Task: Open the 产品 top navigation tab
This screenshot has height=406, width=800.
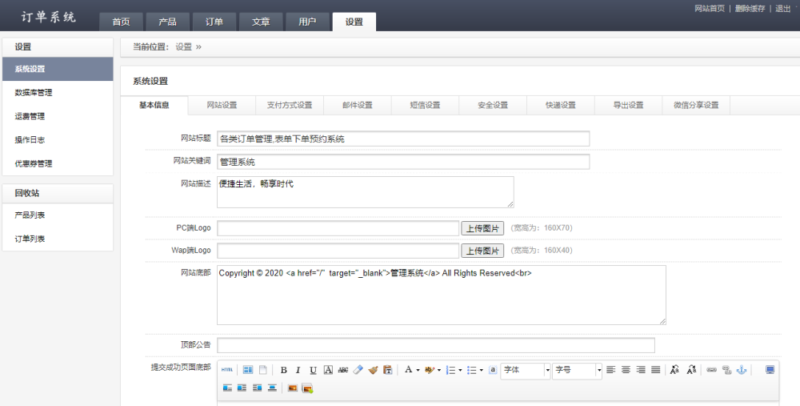Action: (x=167, y=22)
